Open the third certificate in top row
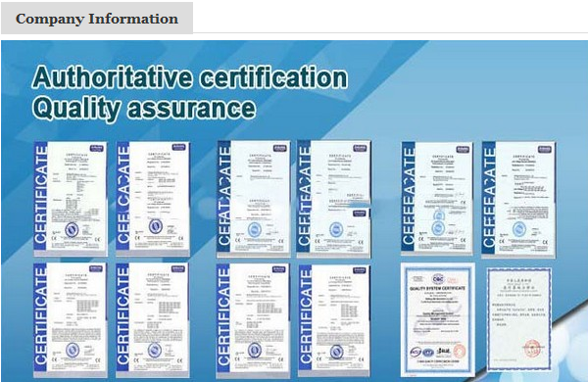The image size is (588, 382). click(x=254, y=199)
